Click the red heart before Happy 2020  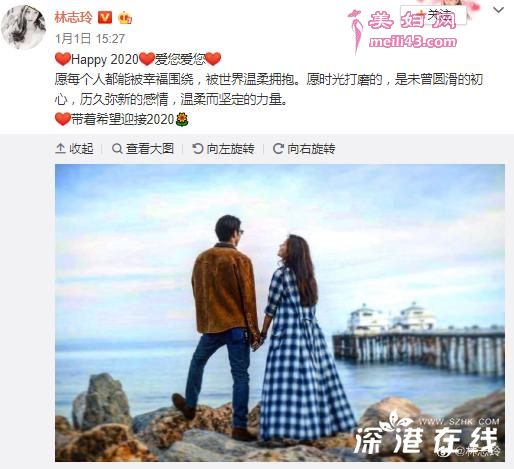pos(63,59)
